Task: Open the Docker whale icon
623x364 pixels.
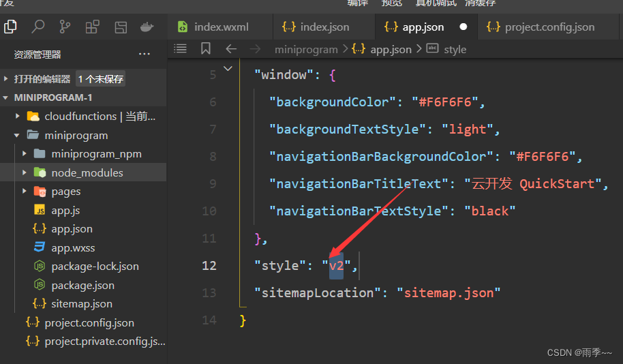Action: coord(147,27)
